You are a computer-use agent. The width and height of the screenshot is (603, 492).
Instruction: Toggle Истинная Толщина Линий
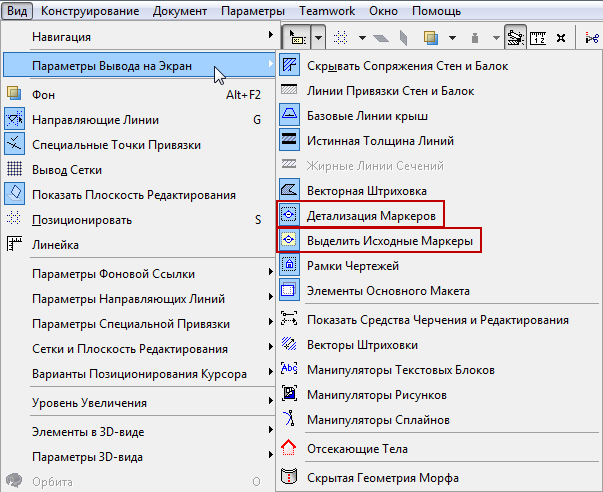(438, 141)
